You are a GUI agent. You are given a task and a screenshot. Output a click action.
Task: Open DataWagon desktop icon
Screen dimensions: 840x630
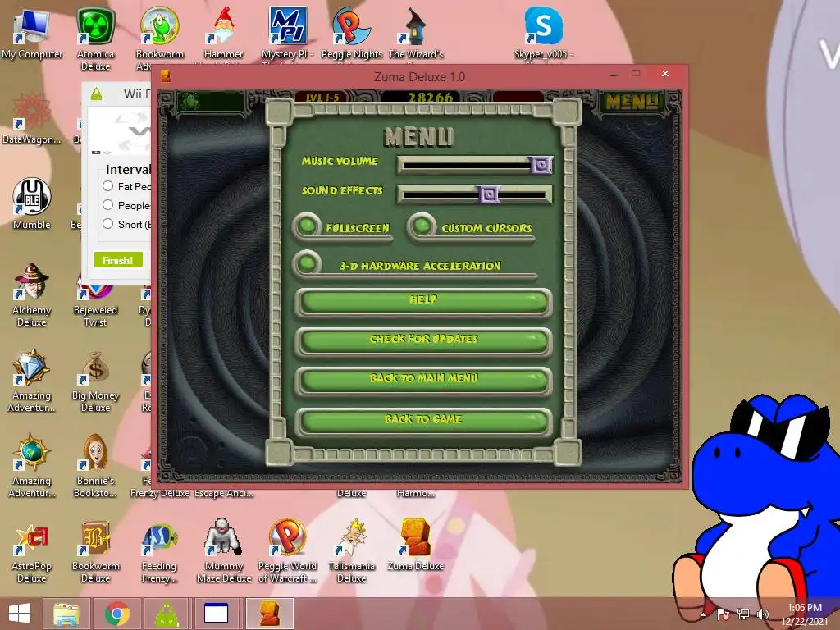click(32, 119)
